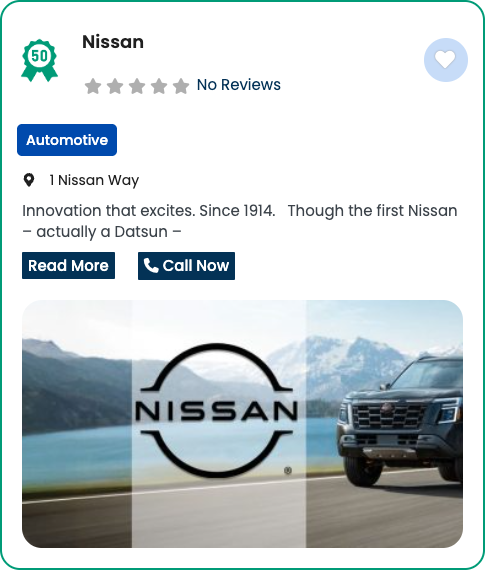Image resolution: width=485 pixels, height=570 pixels.
Task: Open the 1 Nissan Way address
Action: [x=94, y=180]
